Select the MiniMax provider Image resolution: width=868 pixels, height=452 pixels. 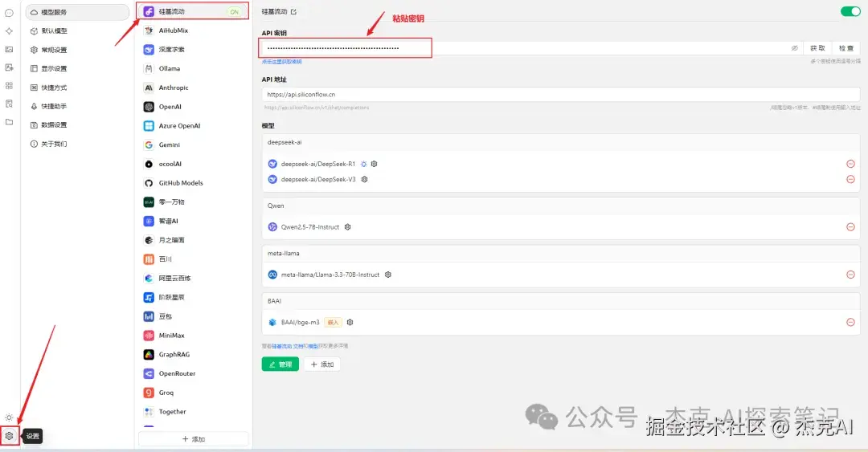193,336
